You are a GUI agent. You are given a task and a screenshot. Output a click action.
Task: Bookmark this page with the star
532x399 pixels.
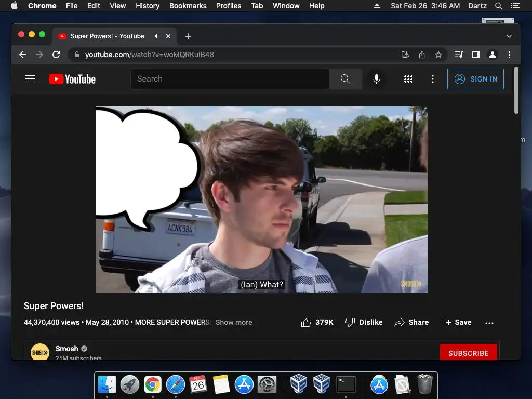[438, 55]
